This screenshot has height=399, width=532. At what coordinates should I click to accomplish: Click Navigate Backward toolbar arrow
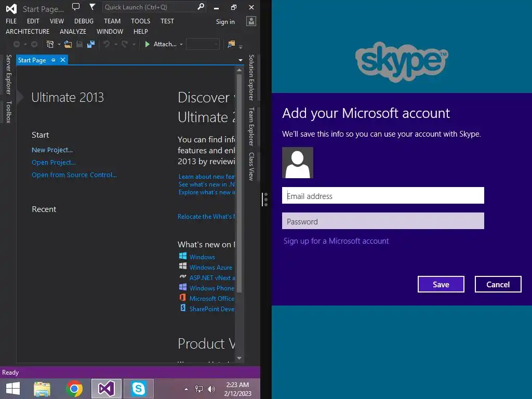(16, 44)
